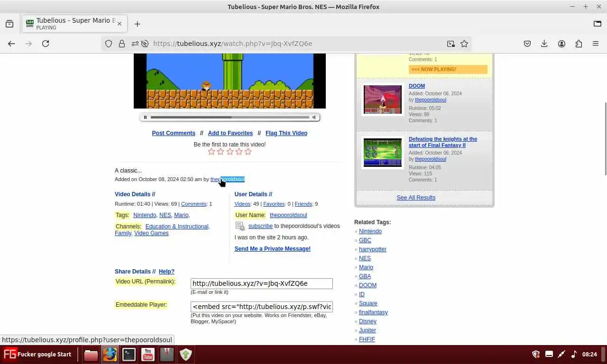Open tracking protection shield panel

[109, 44]
